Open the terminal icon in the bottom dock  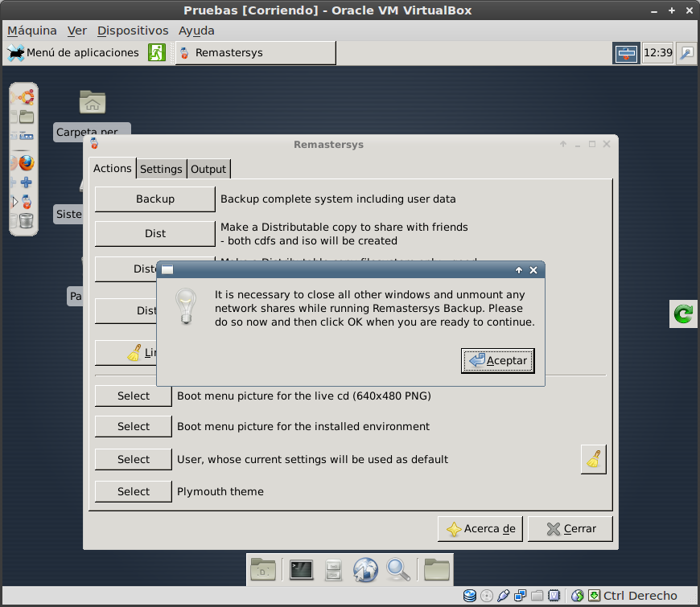302,569
